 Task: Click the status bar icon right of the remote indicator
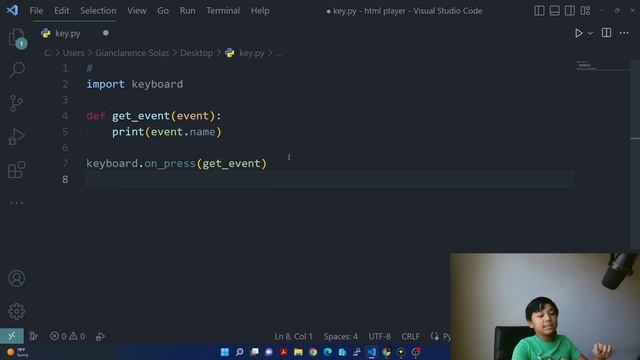click(x=33, y=336)
